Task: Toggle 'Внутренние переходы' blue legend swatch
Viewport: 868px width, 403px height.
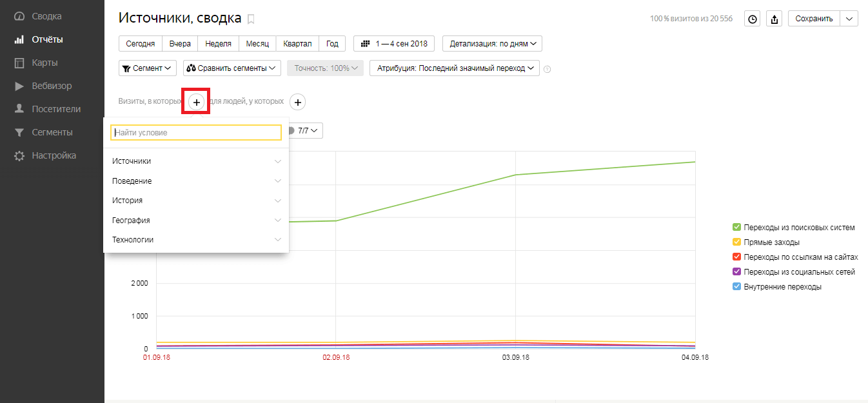Action: [x=736, y=286]
